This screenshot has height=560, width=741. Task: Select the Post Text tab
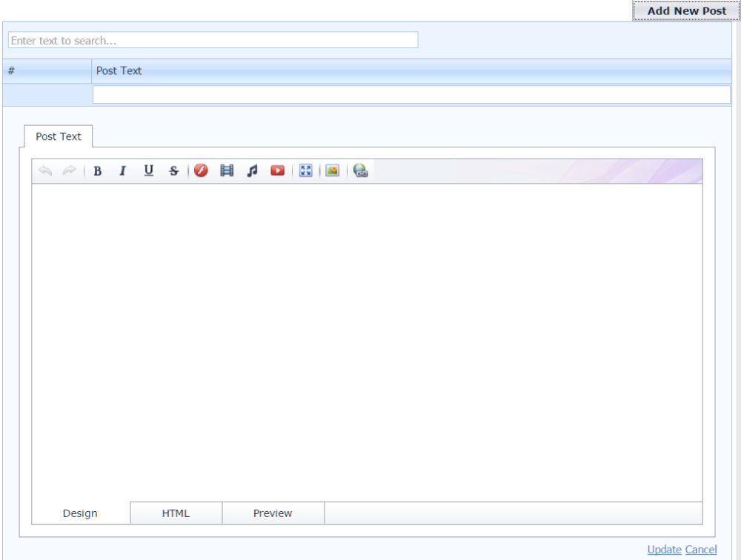click(x=58, y=136)
